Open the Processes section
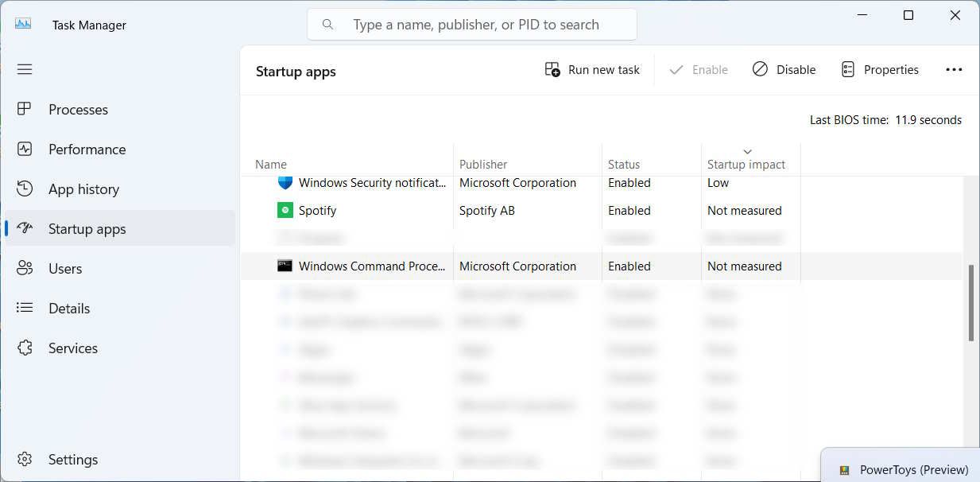This screenshot has height=482, width=980. (x=78, y=109)
